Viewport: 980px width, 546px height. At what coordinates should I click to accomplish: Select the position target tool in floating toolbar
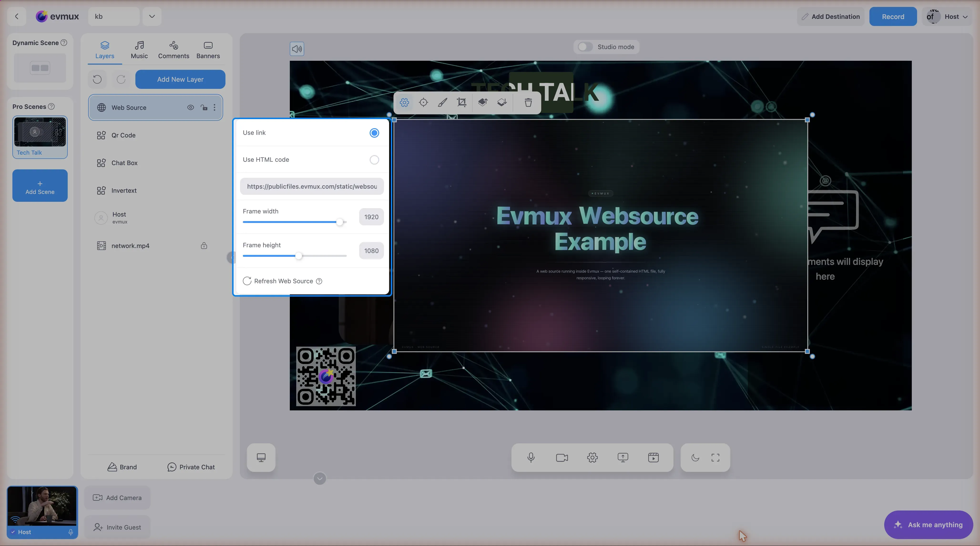coord(424,102)
